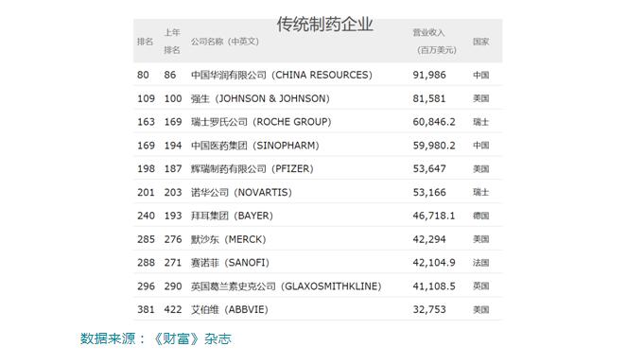Select the ABBVIE company entry
Image resolution: width=644 pixels, height=364 pixels.
coord(230,309)
